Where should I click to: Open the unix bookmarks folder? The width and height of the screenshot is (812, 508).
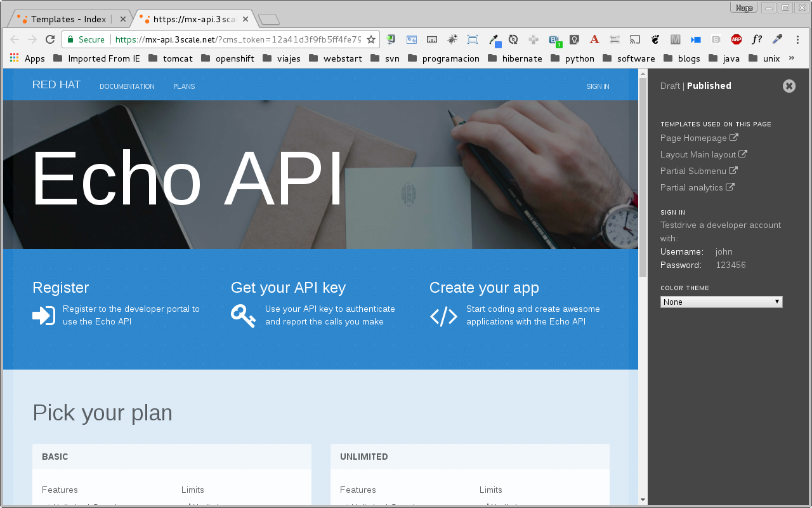(x=764, y=58)
